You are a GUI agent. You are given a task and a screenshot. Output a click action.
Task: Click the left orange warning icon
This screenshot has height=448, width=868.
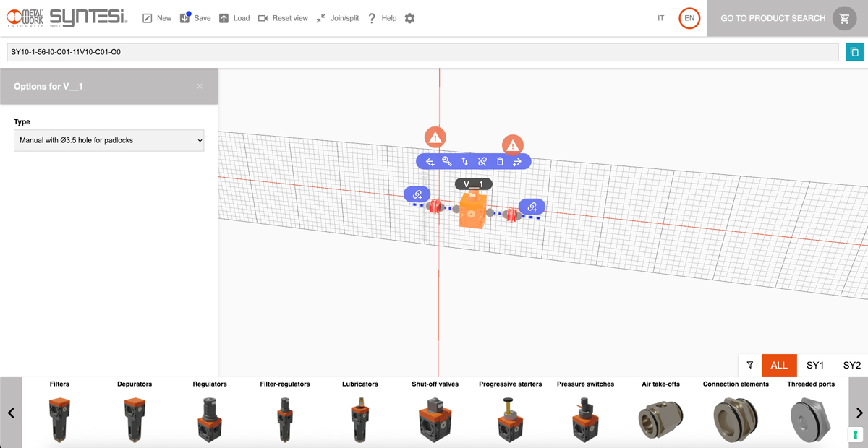[435, 137]
